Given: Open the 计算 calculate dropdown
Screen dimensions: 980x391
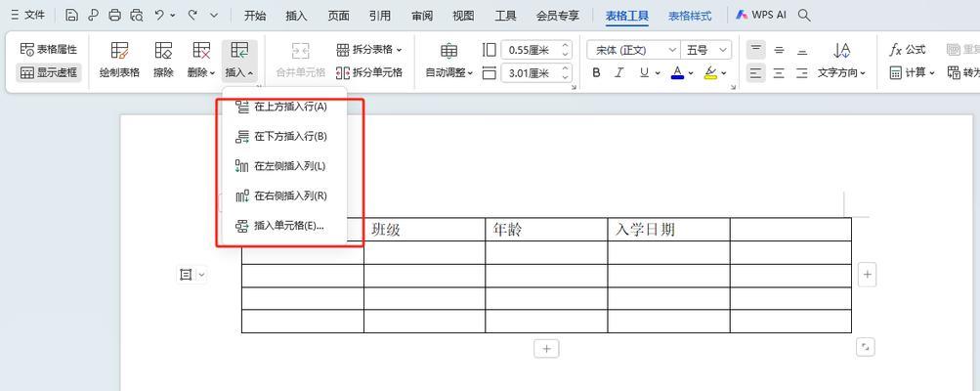Looking at the screenshot, I should 912,72.
